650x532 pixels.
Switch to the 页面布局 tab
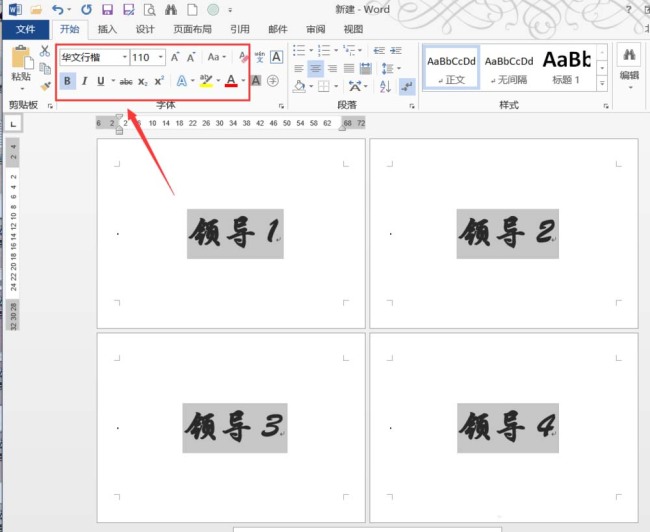(192, 29)
